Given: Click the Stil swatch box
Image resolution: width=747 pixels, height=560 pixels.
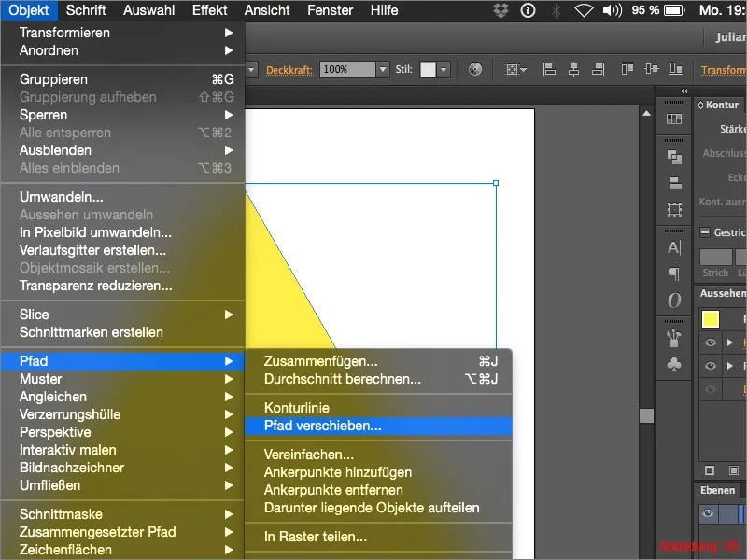Looking at the screenshot, I should click(428, 69).
